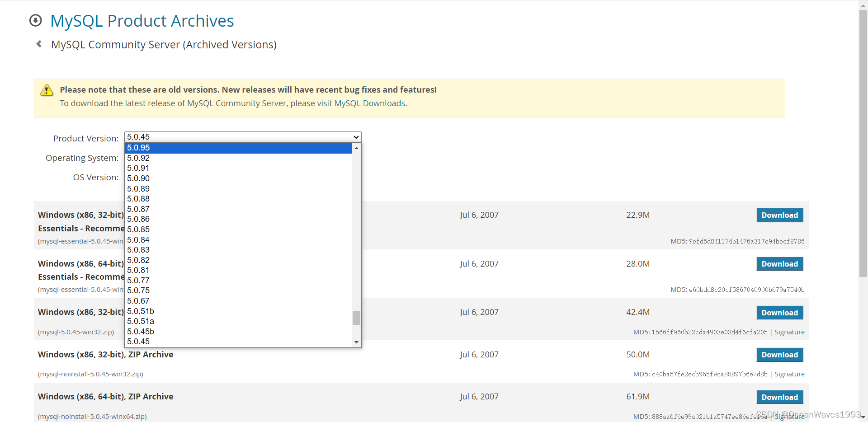Choose the 5.0.84 list entry
This screenshot has width=868, height=422.
(x=238, y=240)
